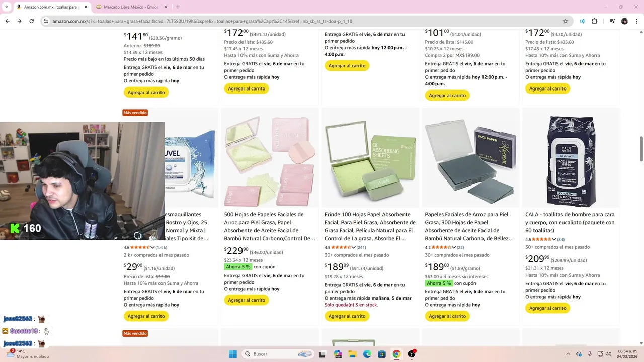
Task: Show hidden system tray icons
Action: click(568, 354)
